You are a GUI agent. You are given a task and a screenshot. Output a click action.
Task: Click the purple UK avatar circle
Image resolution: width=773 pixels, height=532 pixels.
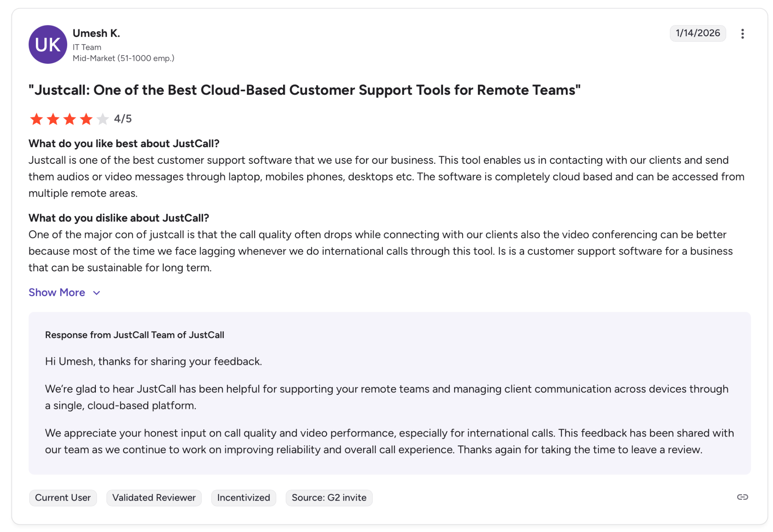(x=48, y=45)
